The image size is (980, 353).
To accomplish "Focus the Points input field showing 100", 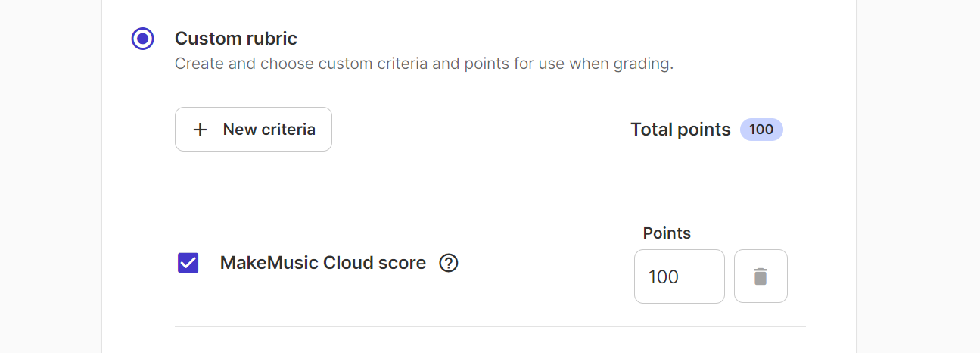I will (x=680, y=276).
